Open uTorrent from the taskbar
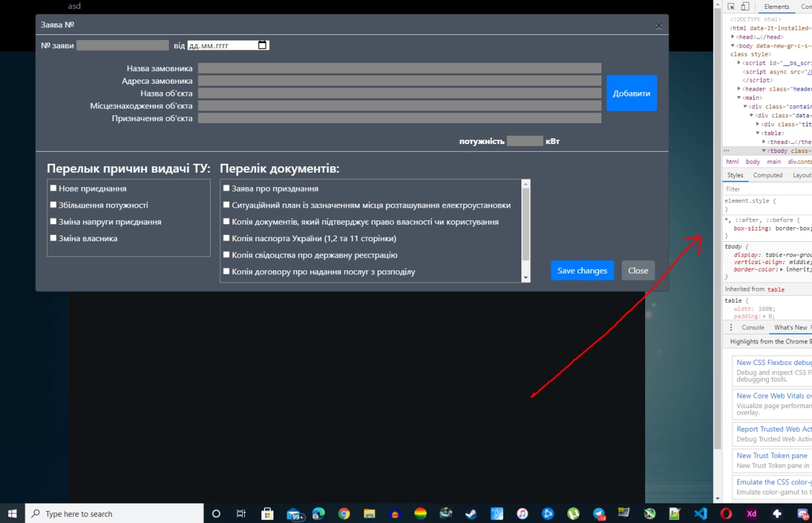This screenshot has height=523, width=812. click(x=573, y=513)
